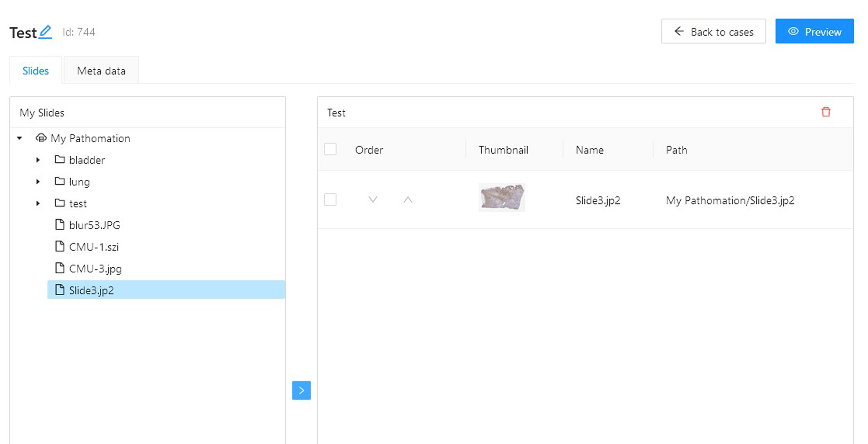Viewport: 868px width, 444px height.
Task: Click the red trash delete icon
Action: 826,112
